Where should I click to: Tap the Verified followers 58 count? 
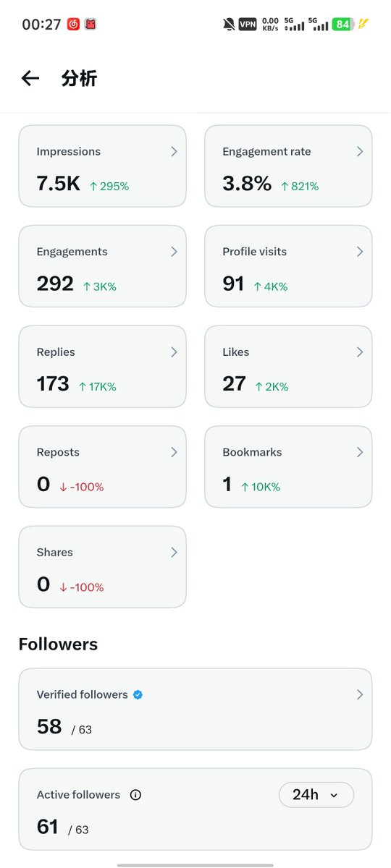pyautogui.click(x=49, y=727)
